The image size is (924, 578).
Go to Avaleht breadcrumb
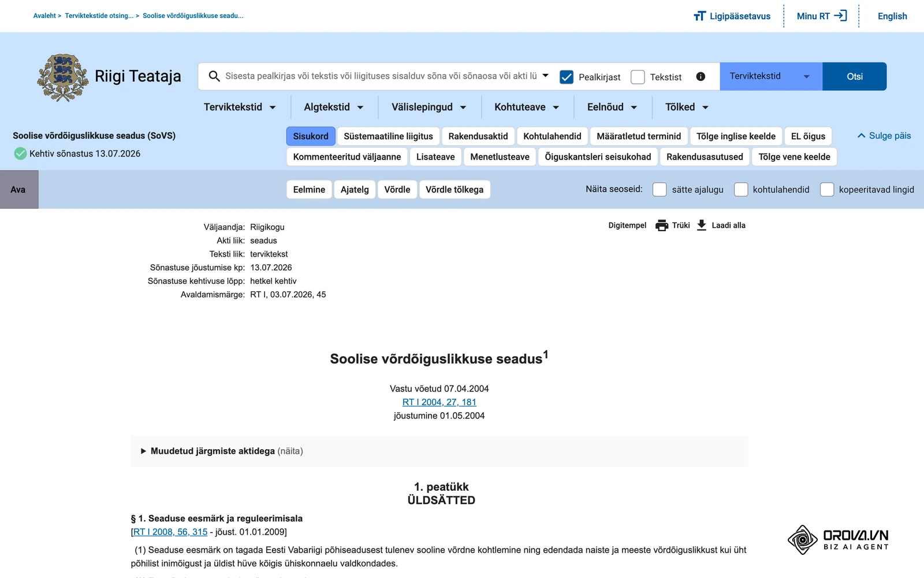click(x=44, y=16)
